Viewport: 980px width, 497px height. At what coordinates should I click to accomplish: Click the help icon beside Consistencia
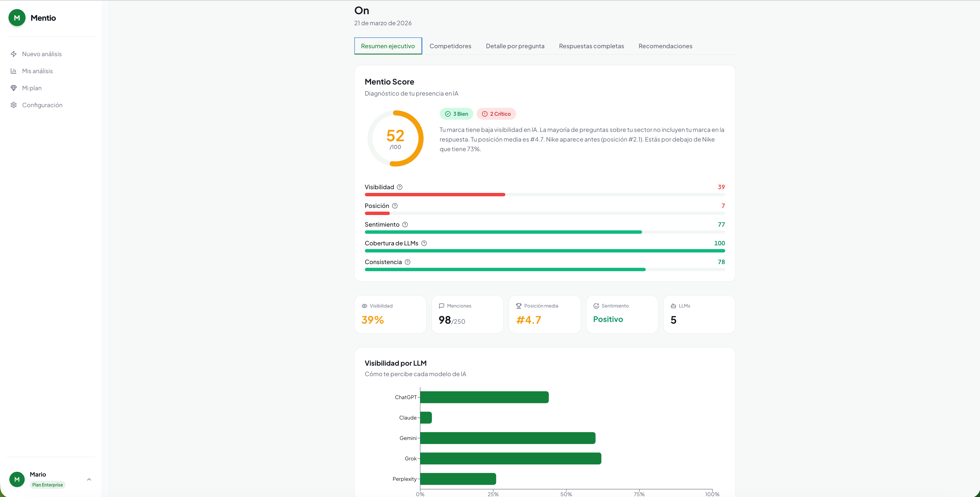(407, 262)
